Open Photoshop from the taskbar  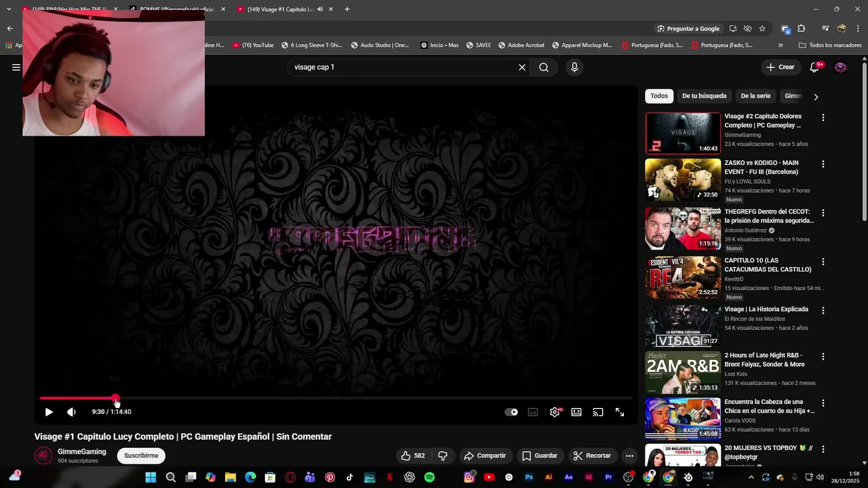tap(529, 477)
